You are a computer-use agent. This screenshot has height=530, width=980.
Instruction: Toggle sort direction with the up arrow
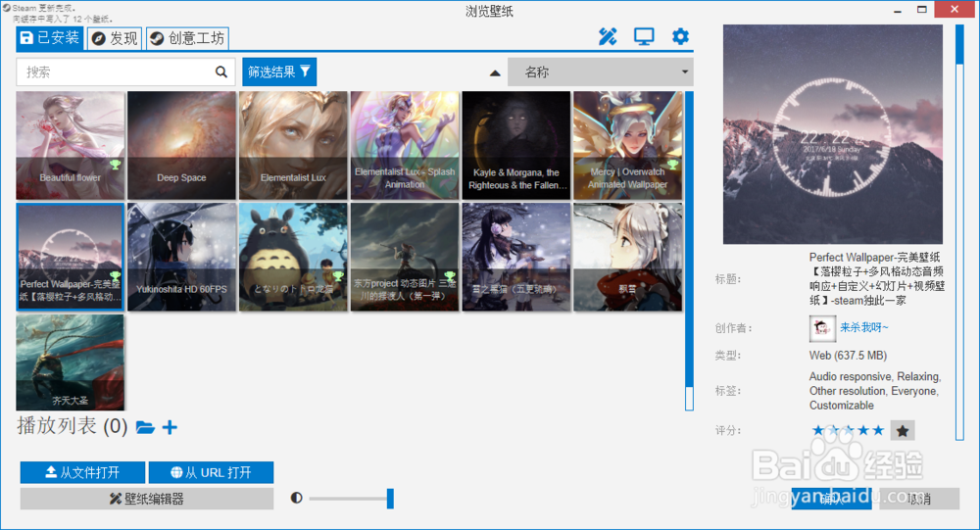tap(495, 73)
